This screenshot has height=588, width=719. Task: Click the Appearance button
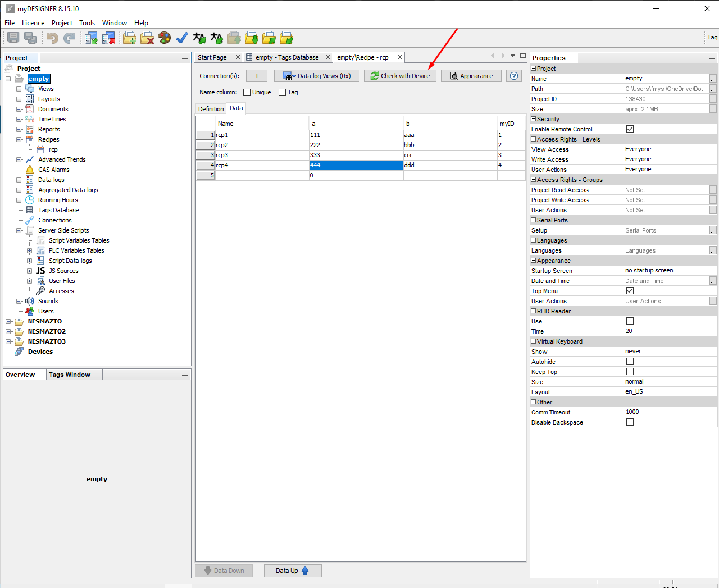471,76
